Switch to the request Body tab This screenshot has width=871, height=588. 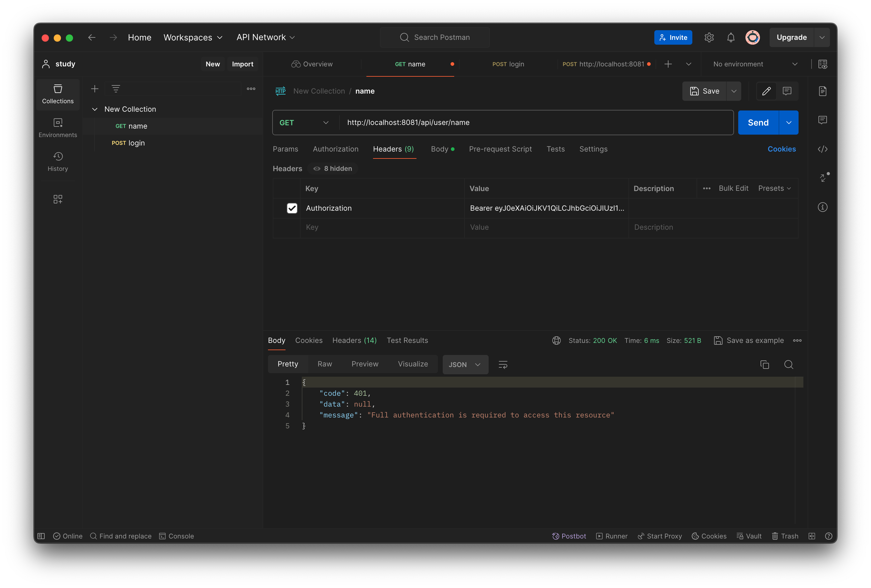coord(442,149)
